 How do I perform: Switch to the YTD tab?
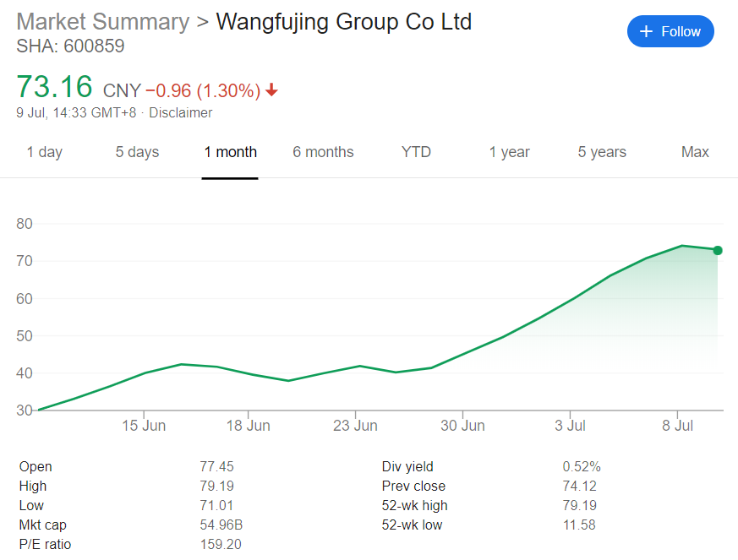416,152
